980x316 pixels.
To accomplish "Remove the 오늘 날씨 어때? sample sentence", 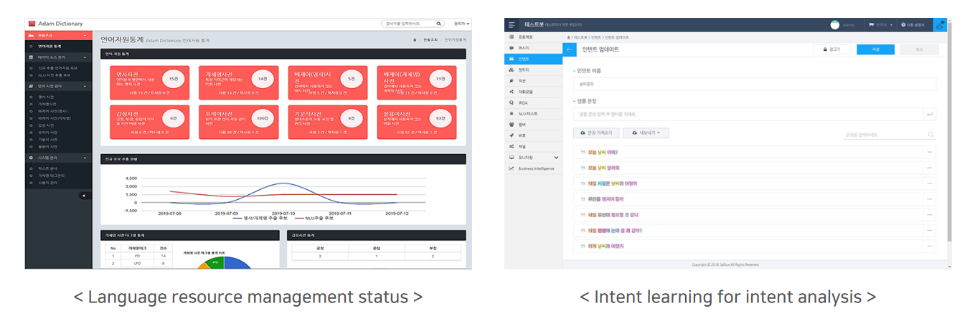I will (x=930, y=152).
